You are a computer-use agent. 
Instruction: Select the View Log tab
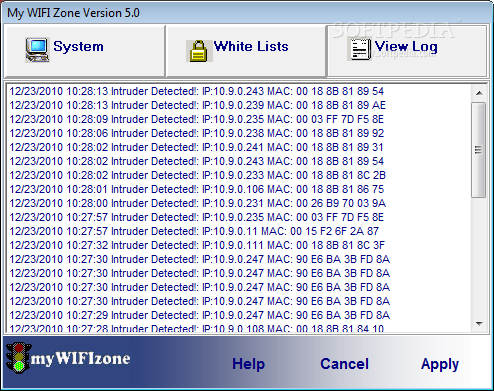(x=406, y=51)
